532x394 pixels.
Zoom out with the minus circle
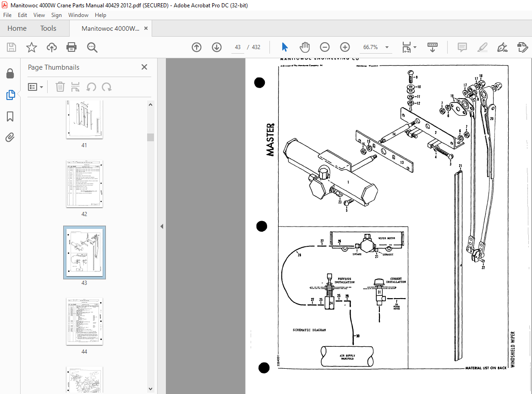(x=325, y=47)
